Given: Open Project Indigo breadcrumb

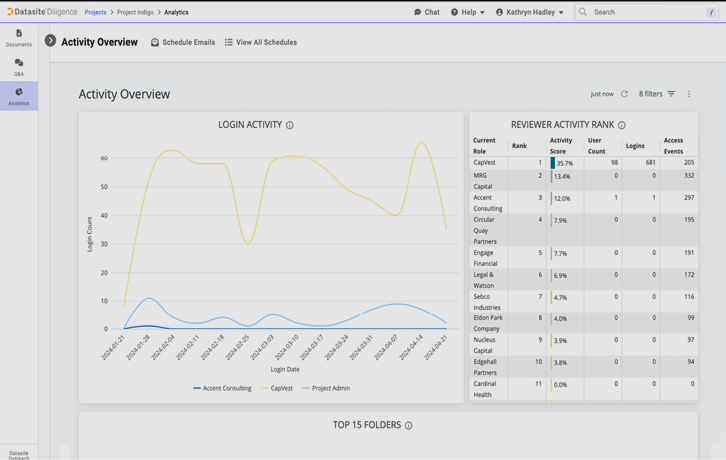Looking at the screenshot, I should pos(135,12).
